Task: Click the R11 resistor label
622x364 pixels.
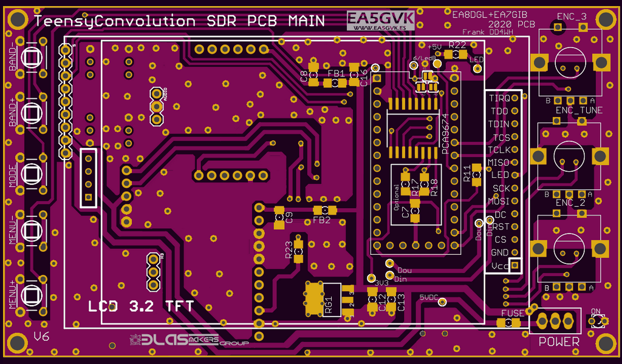Action: [467, 174]
